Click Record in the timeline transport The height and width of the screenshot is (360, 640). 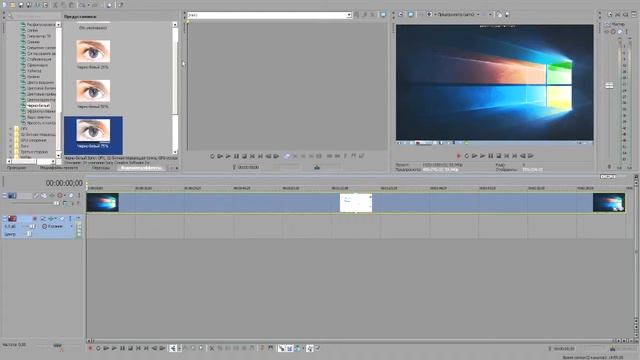pos(90,348)
